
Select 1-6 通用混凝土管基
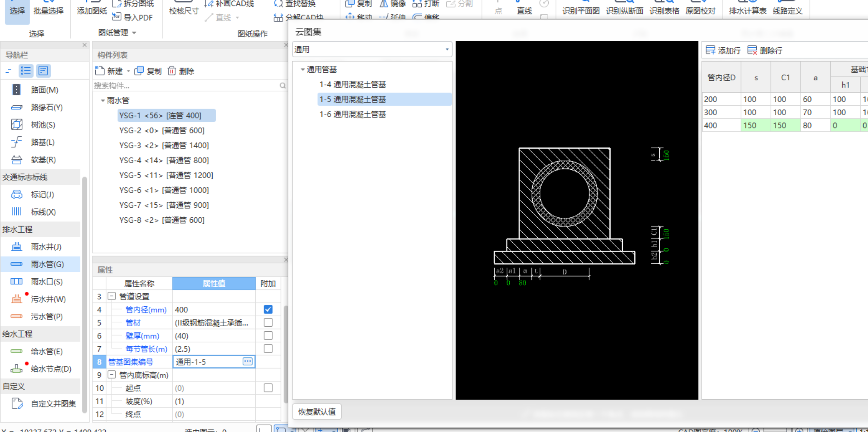click(x=352, y=114)
